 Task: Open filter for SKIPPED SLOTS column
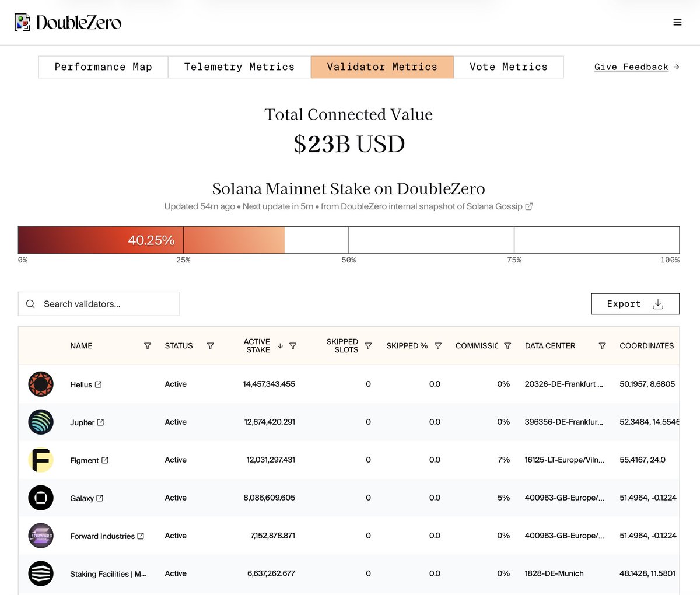click(x=368, y=346)
